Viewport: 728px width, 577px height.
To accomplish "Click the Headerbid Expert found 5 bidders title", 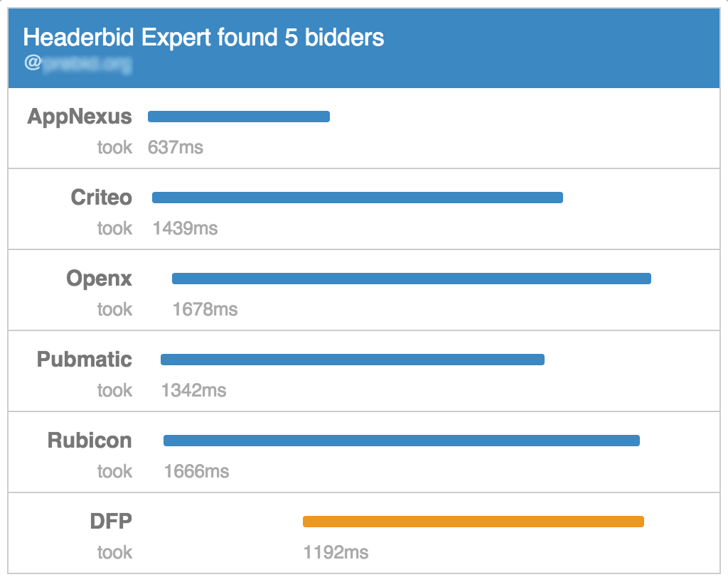I will [203, 38].
